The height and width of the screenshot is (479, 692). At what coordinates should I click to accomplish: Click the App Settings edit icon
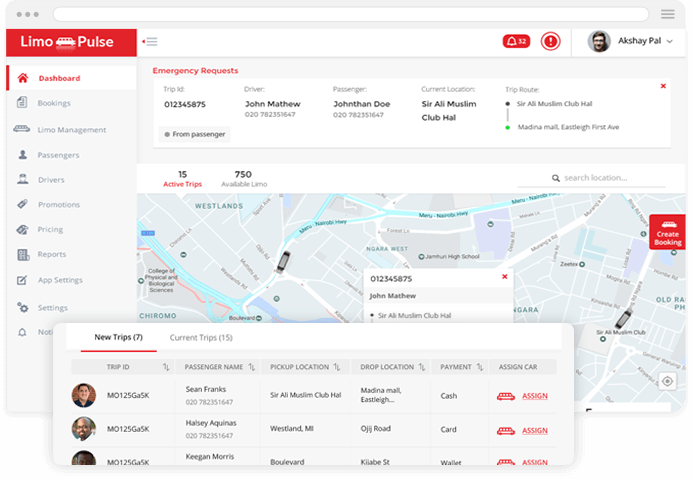click(22, 280)
